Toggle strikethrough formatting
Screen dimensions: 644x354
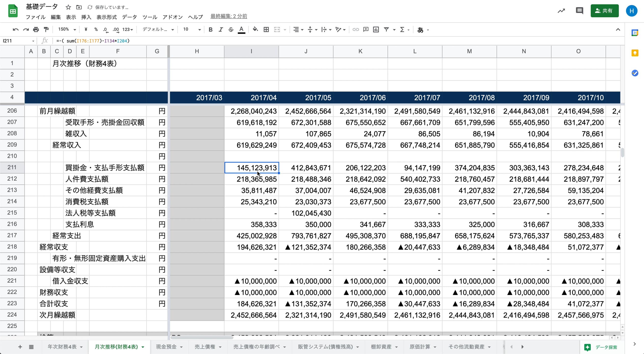(231, 29)
